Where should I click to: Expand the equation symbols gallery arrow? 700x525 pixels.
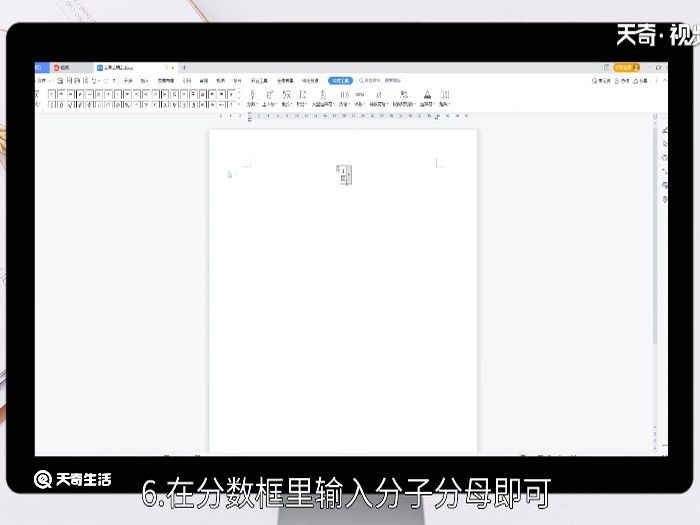click(x=239, y=104)
